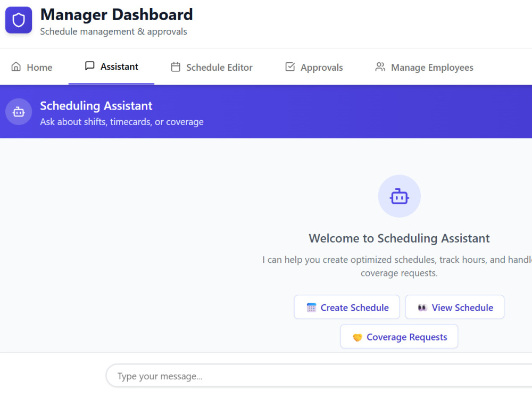This screenshot has width=532, height=399.
Task: Click the Manager Dashboard title
Action: pyautogui.click(x=117, y=15)
